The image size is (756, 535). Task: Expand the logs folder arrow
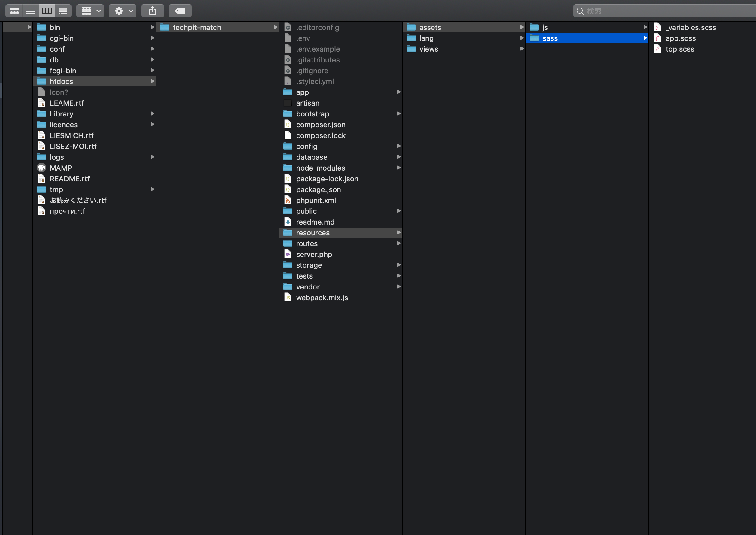(152, 157)
